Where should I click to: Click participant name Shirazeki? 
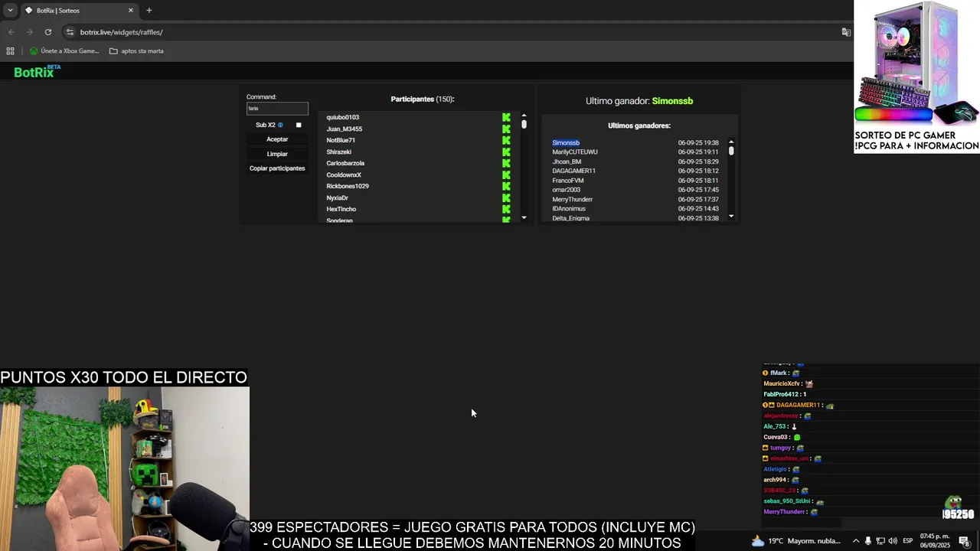[339, 152]
